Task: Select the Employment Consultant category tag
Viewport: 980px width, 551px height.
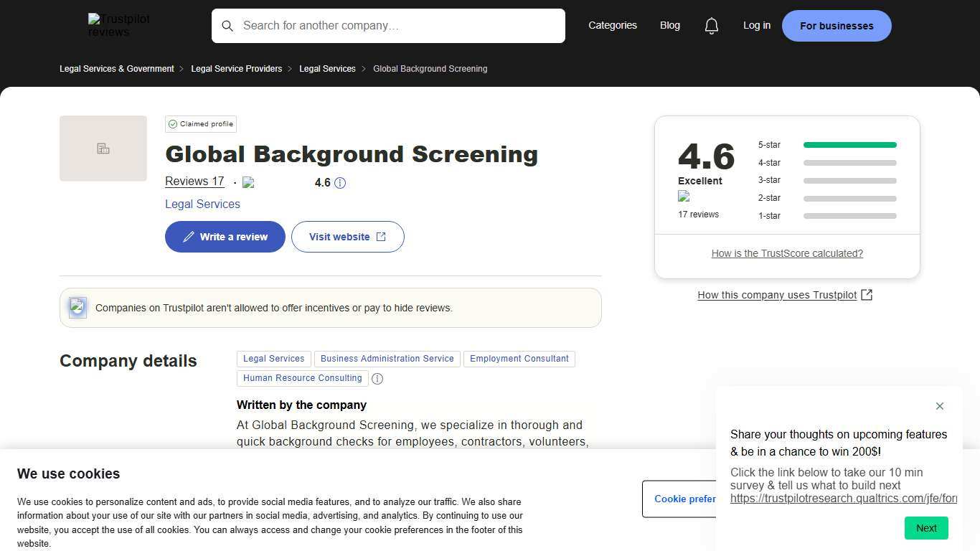Action: (x=519, y=359)
